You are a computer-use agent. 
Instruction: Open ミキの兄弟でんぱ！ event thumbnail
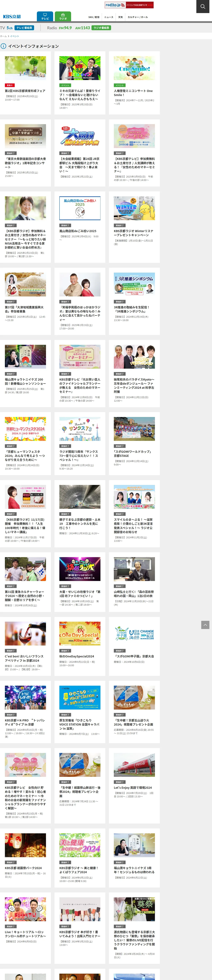pos(80,68)
